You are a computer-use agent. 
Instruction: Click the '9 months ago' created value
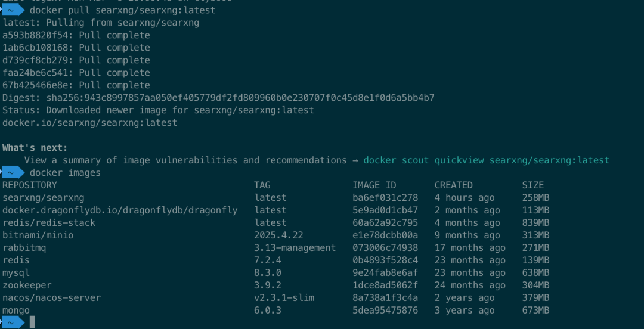467,235
